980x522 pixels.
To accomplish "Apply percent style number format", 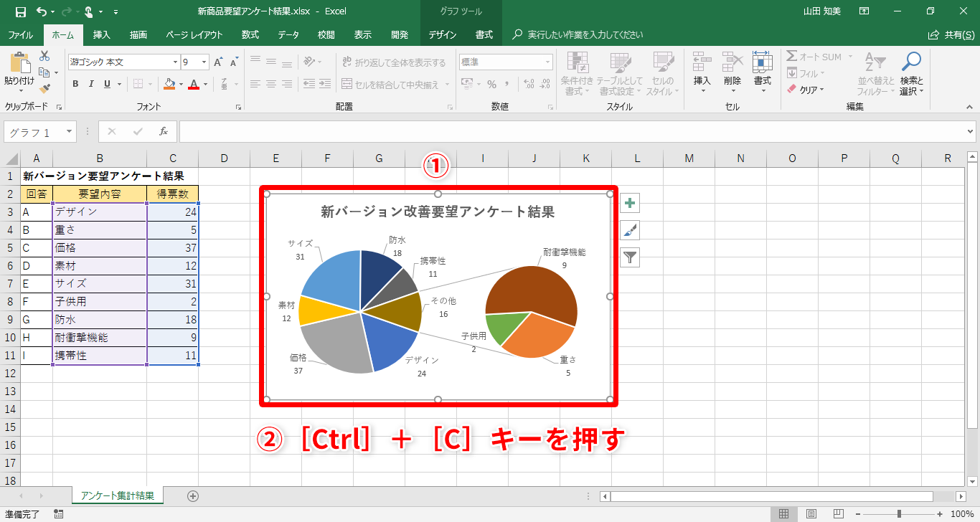I will pyautogui.click(x=491, y=84).
